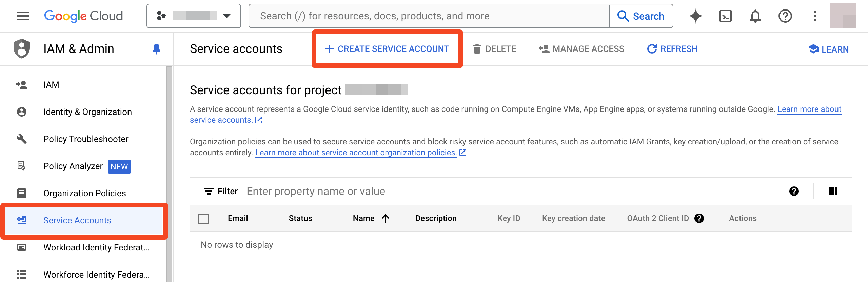868x282 pixels.
Task: Open Identity & Organization page
Action: coord(83,112)
